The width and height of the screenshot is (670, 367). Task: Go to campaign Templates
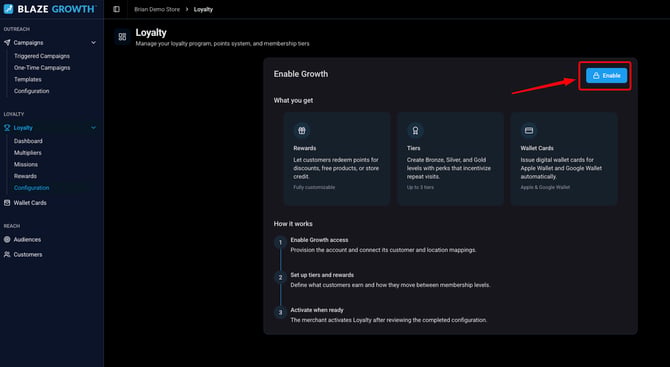[x=28, y=79]
